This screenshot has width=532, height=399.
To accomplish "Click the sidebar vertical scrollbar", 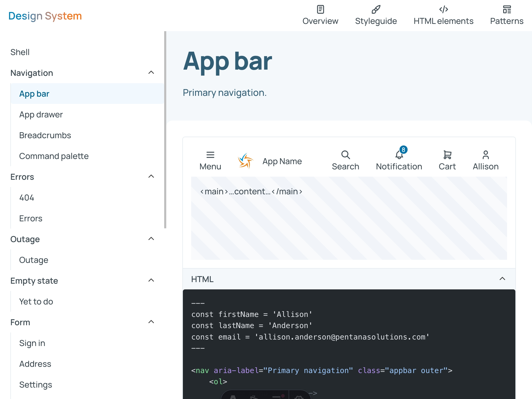I will pyautogui.click(x=165, y=130).
